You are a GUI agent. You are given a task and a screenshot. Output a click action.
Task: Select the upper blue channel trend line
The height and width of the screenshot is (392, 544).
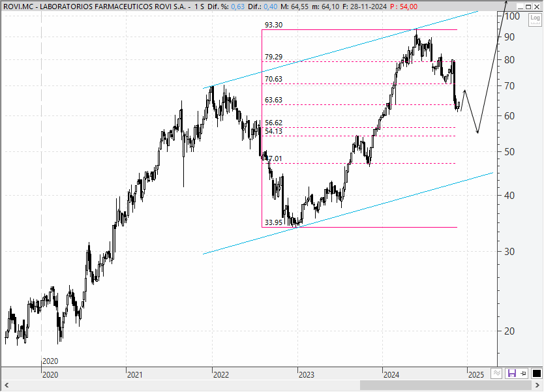coord(340,50)
